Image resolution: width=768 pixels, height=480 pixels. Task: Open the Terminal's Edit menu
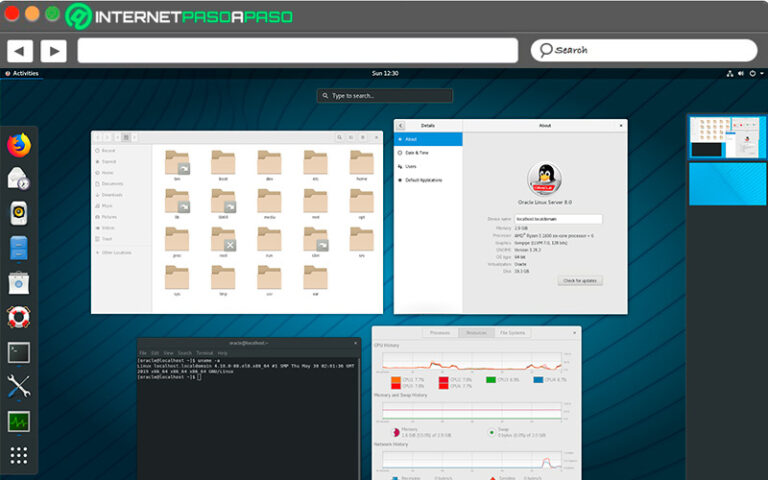coord(156,353)
